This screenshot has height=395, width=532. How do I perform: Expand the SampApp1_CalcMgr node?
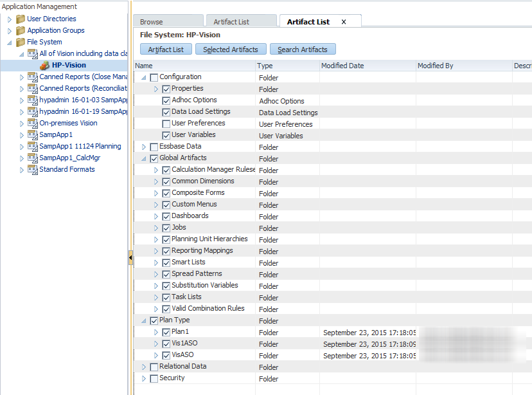coord(22,158)
